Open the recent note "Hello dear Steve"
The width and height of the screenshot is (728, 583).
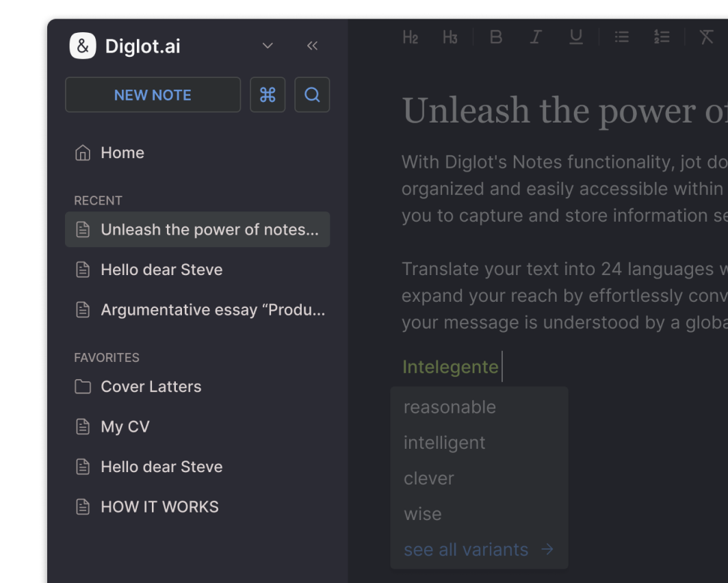[x=161, y=270]
